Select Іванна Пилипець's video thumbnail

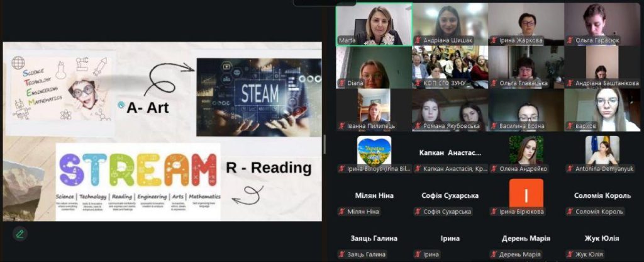tap(374, 108)
